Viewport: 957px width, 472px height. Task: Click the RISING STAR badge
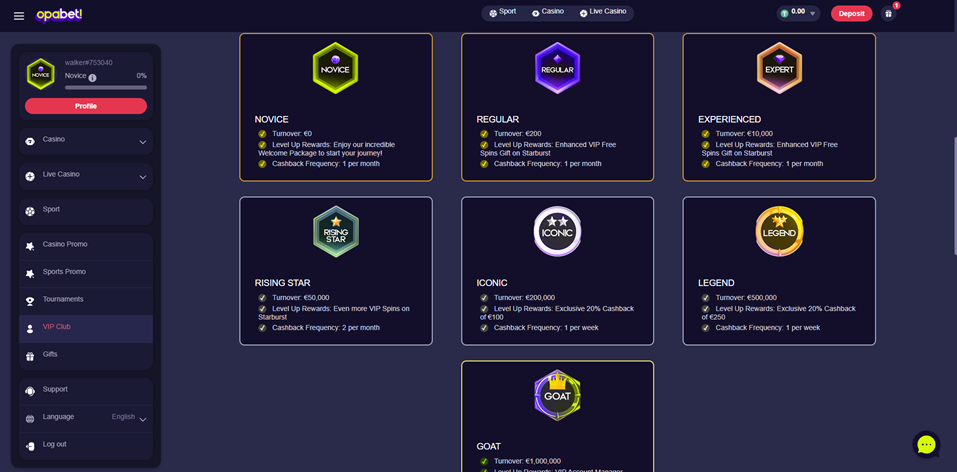pos(336,231)
